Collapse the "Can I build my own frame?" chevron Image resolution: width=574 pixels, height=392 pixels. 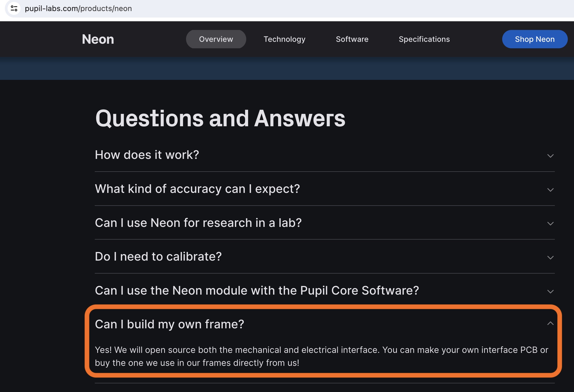click(x=550, y=323)
